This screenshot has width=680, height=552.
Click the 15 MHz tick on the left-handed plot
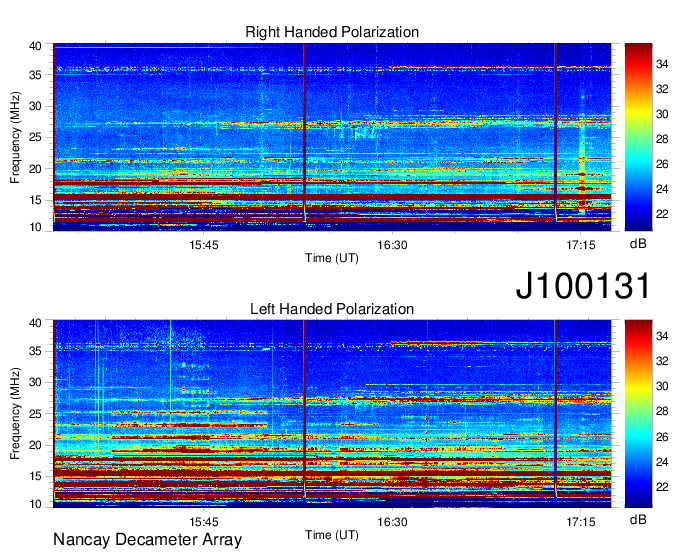coord(35,477)
